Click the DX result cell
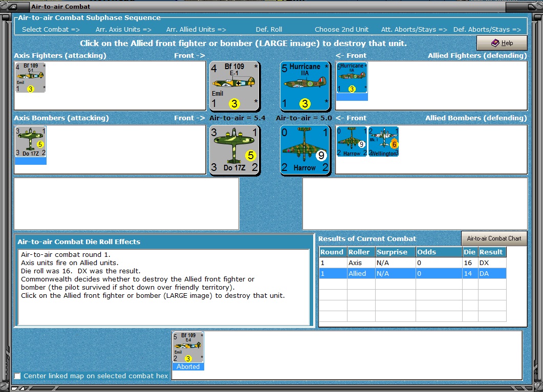 [492, 263]
